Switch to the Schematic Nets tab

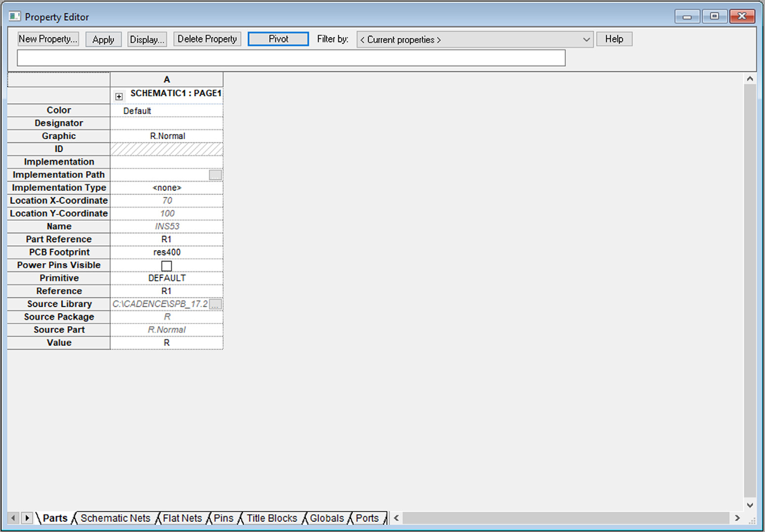click(x=115, y=518)
